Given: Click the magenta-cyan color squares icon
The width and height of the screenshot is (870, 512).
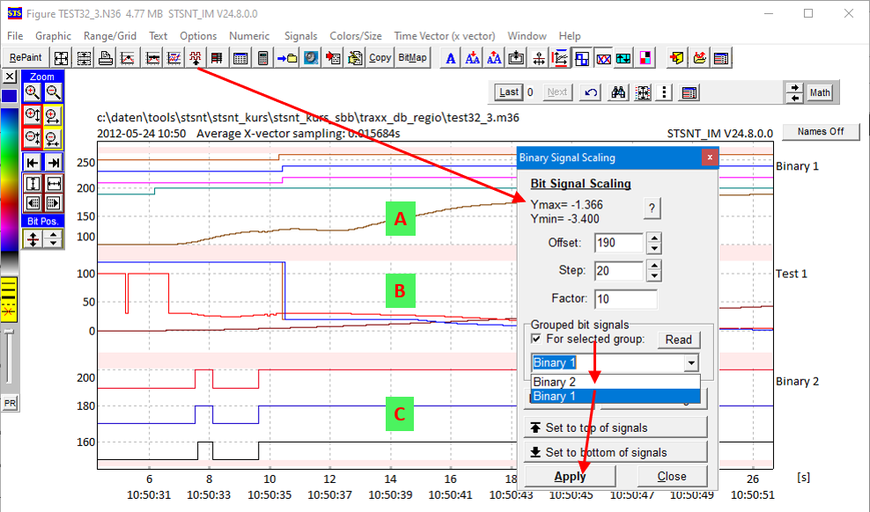Looking at the screenshot, I should pos(645,58).
